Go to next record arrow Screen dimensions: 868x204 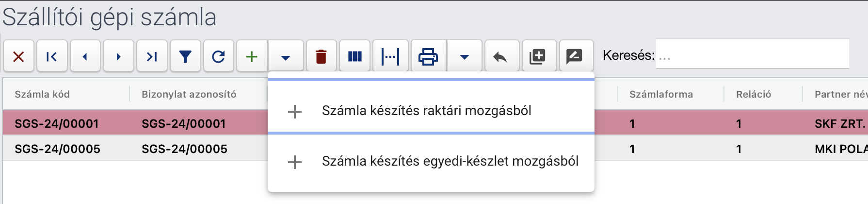(118, 56)
